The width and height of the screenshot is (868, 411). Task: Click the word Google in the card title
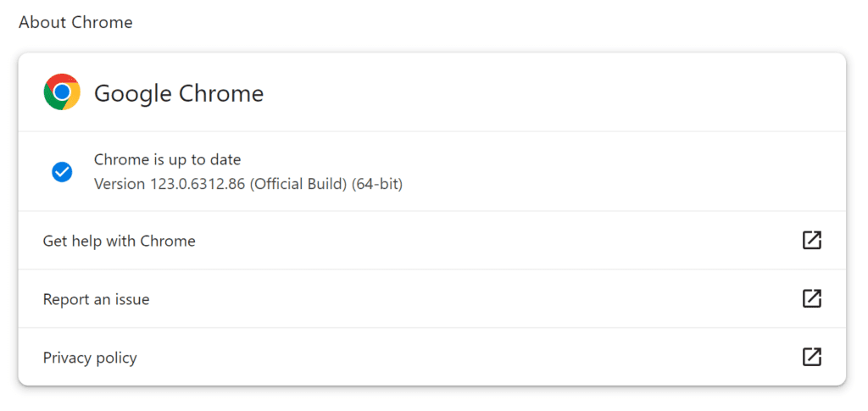tap(133, 93)
